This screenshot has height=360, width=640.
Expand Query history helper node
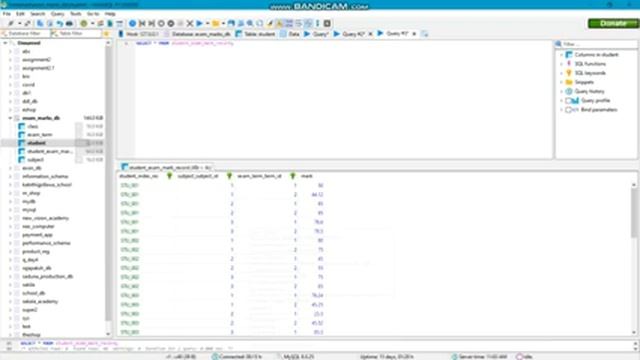point(561,91)
